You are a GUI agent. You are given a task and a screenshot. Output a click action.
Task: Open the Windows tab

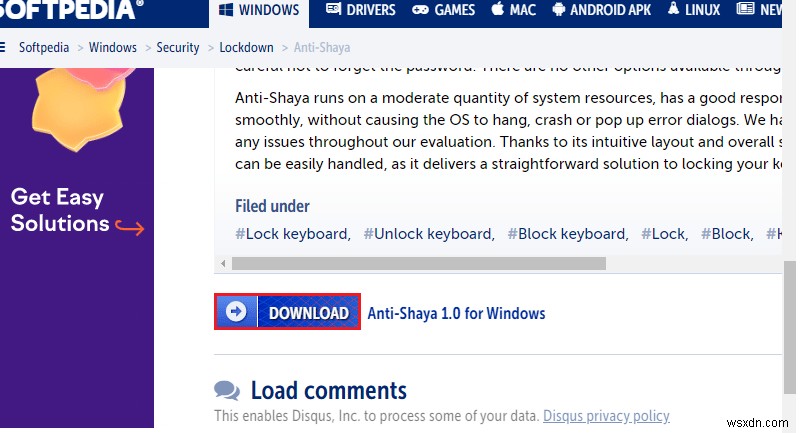coord(258,10)
